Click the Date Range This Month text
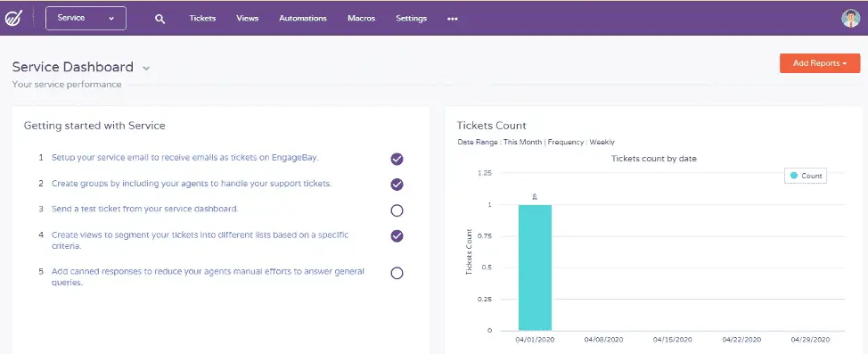 pos(500,142)
